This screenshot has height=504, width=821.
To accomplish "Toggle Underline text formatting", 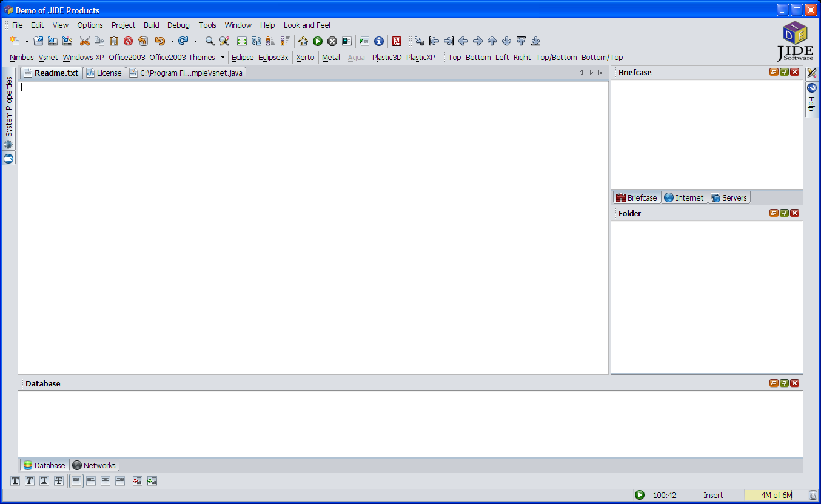I will tap(44, 481).
